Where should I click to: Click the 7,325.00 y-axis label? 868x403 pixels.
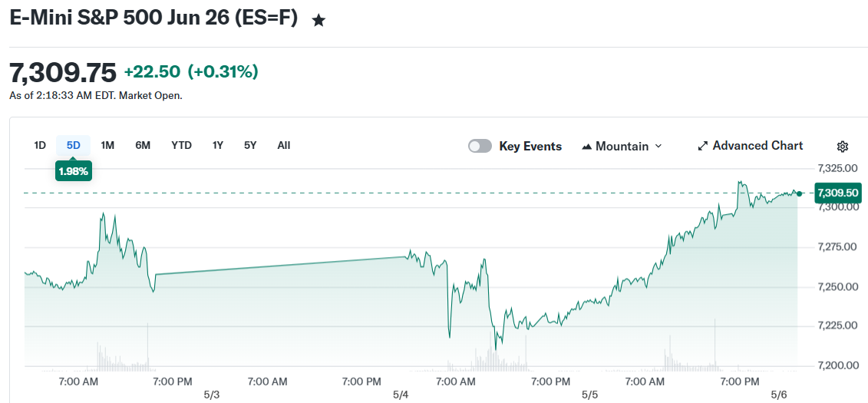pyautogui.click(x=837, y=168)
